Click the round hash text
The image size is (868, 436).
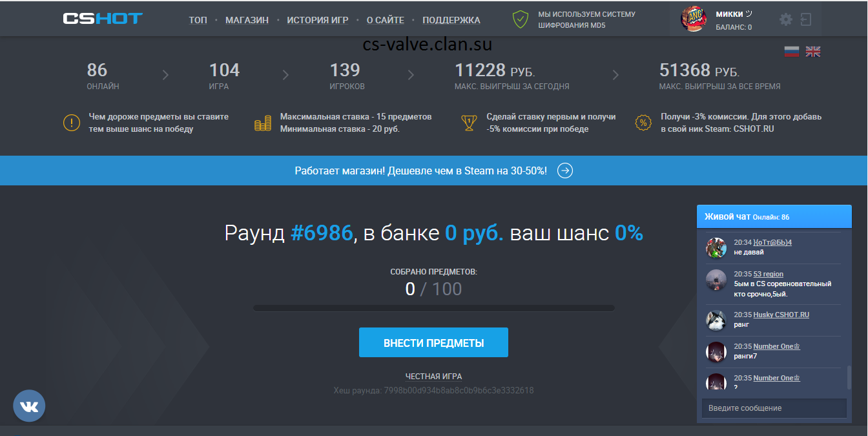pyautogui.click(x=433, y=390)
